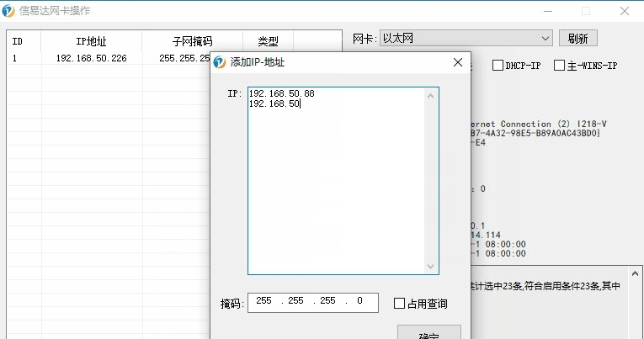644x339 pixels.
Task: Check the 占用查询 checkbox
Action: 399,304
